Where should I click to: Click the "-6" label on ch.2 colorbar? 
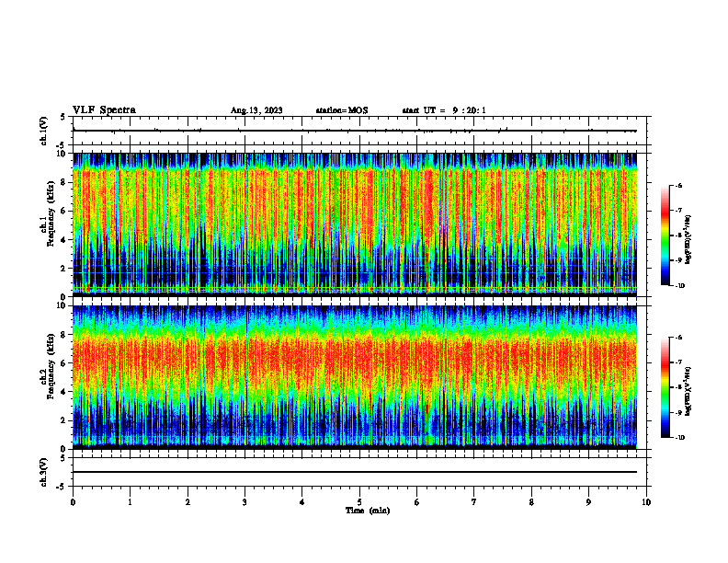[x=678, y=338]
